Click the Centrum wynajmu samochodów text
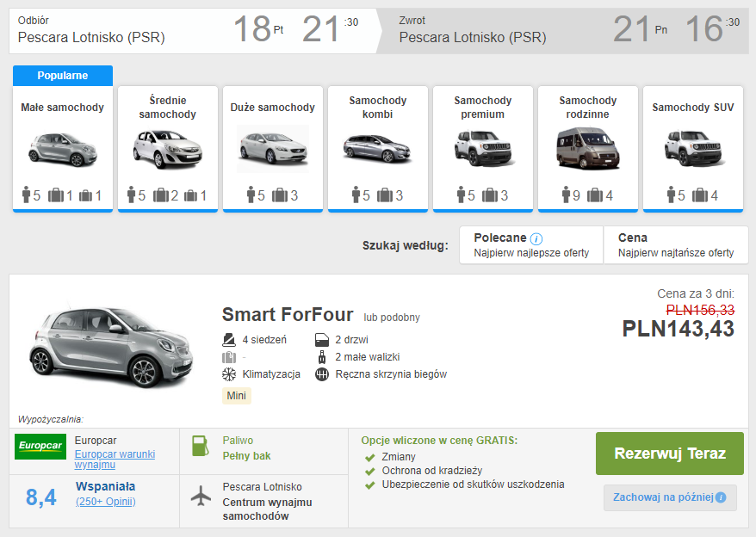Image resolution: width=756 pixels, height=537 pixels. click(x=267, y=509)
